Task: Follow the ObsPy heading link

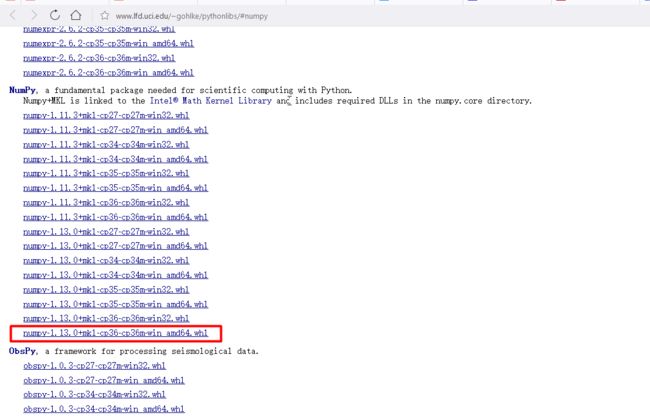Action: [x=23, y=351]
